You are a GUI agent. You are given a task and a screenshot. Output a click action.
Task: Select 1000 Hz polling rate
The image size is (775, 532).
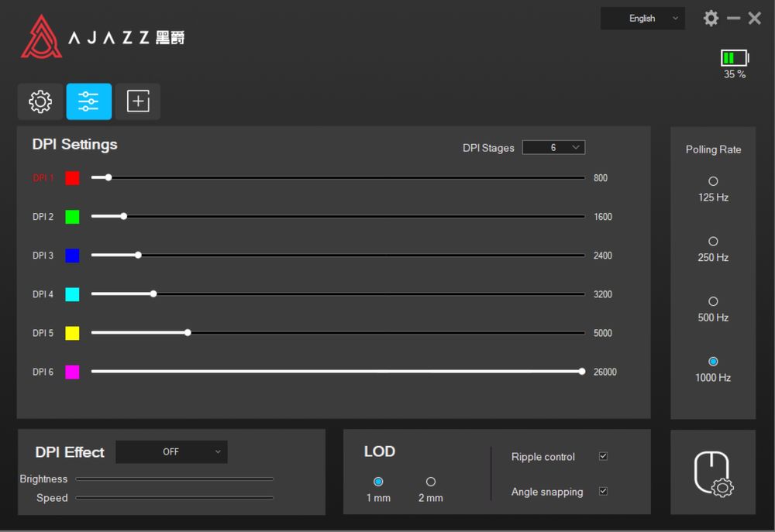(713, 362)
